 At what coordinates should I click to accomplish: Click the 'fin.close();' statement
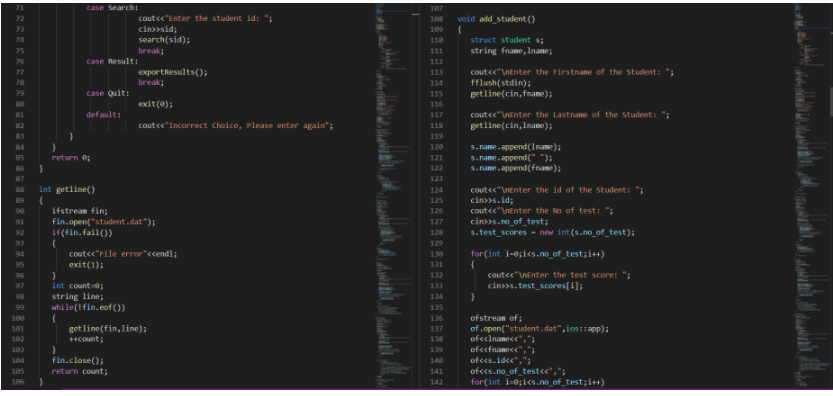(78, 361)
